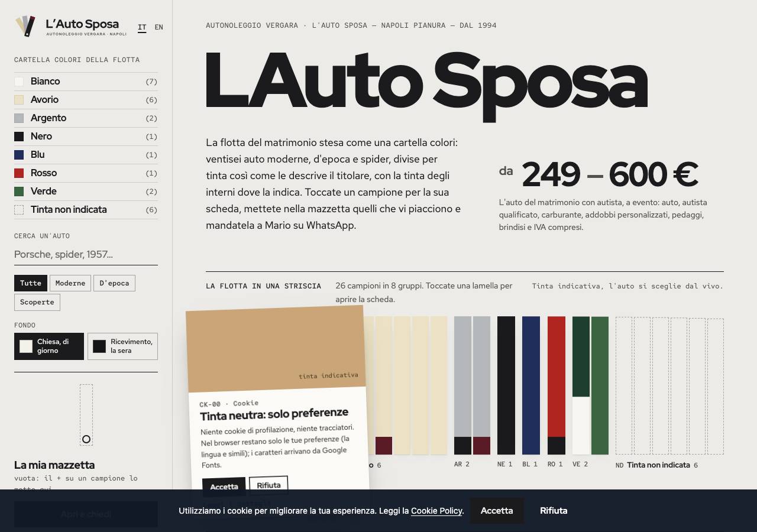Click the tan cookie card color area
Viewport: 757px width, 532px height.
pos(276,349)
